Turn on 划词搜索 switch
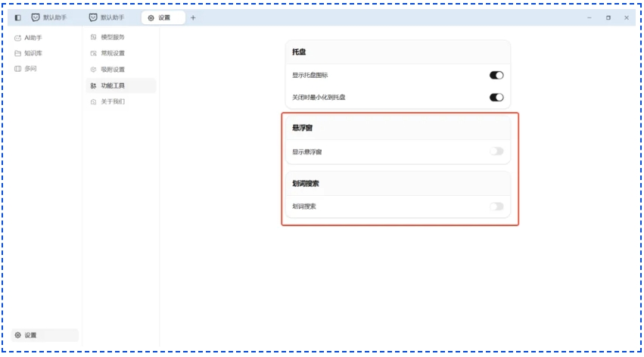This screenshot has height=357, width=644. point(496,206)
